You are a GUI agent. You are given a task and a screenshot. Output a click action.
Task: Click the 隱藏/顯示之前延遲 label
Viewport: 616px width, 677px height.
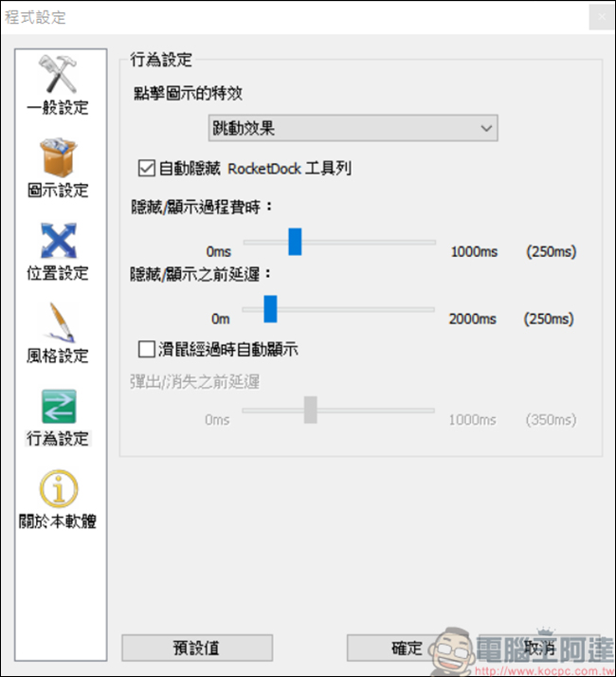(x=201, y=274)
